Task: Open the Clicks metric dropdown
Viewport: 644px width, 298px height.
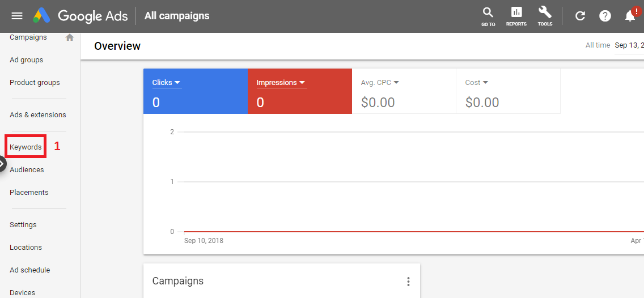Action: [x=167, y=83]
